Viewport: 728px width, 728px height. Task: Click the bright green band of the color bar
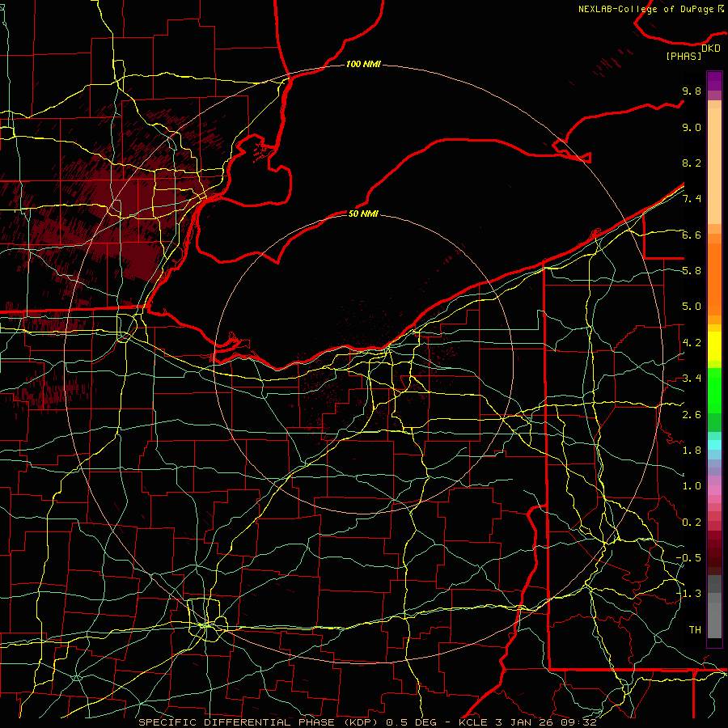(x=714, y=391)
